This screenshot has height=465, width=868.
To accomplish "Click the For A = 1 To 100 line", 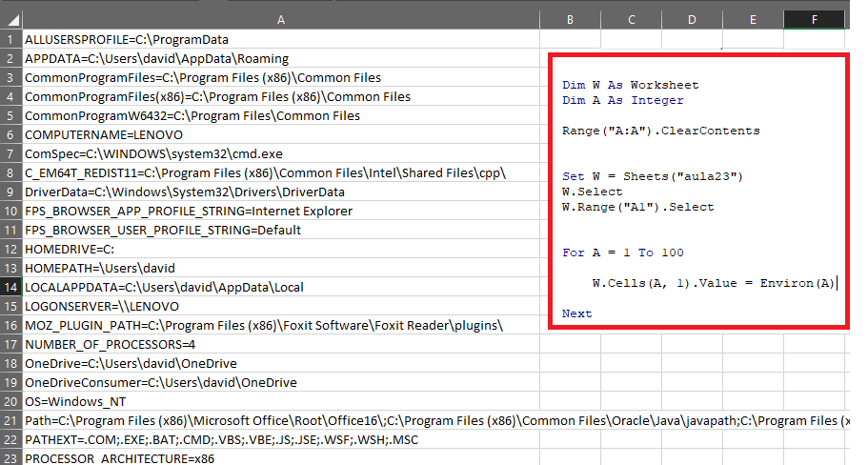I will (623, 253).
